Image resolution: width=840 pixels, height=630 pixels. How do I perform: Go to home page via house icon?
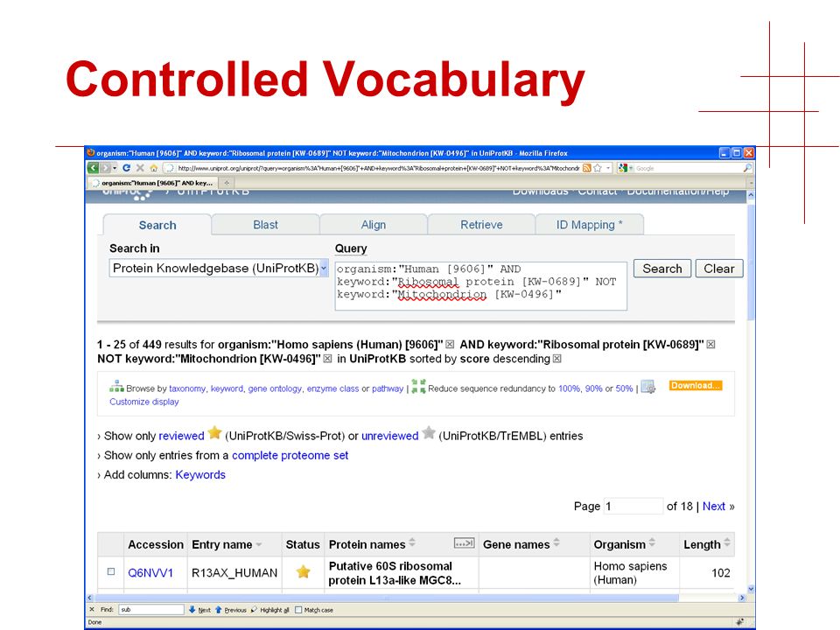[x=154, y=168]
